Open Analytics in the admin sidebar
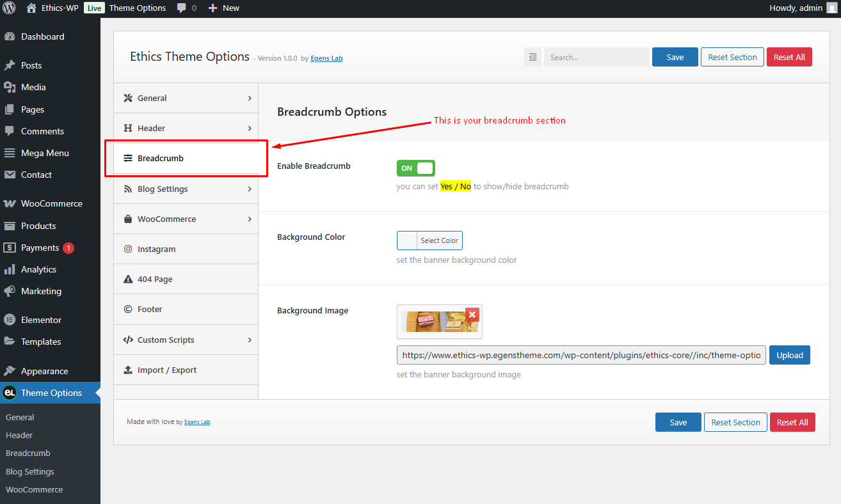Viewport: 841px width, 504px height. [x=38, y=269]
